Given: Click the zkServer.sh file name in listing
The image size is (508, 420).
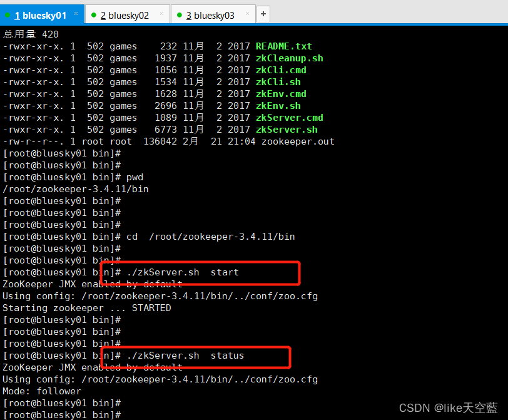Looking at the screenshot, I should (287, 130).
